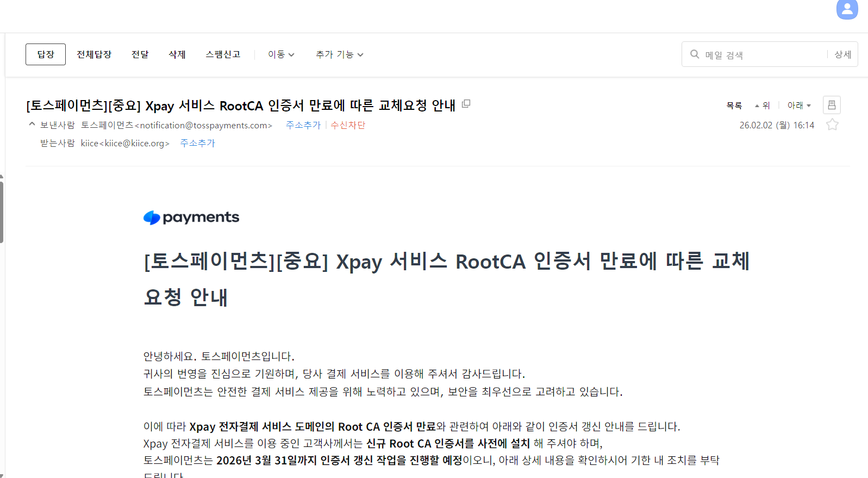Viewport: 868px width, 478px height.
Task: Expand the 추가 기능 dropdown
Action: pos(339,54)
